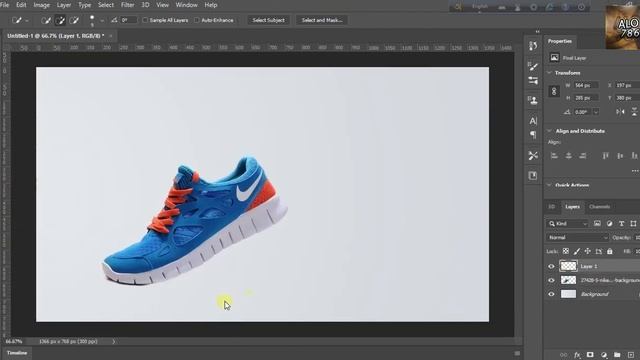Open the rotation angle dropdown in Transform
The height and width of the screenshot is (360, 640).
click(596, 112)
